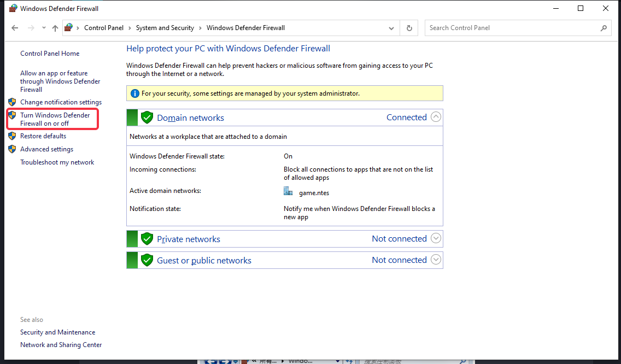Minimize the Windows Defender Firewall window
Screen dimensions: 621x364
(556, 8)
